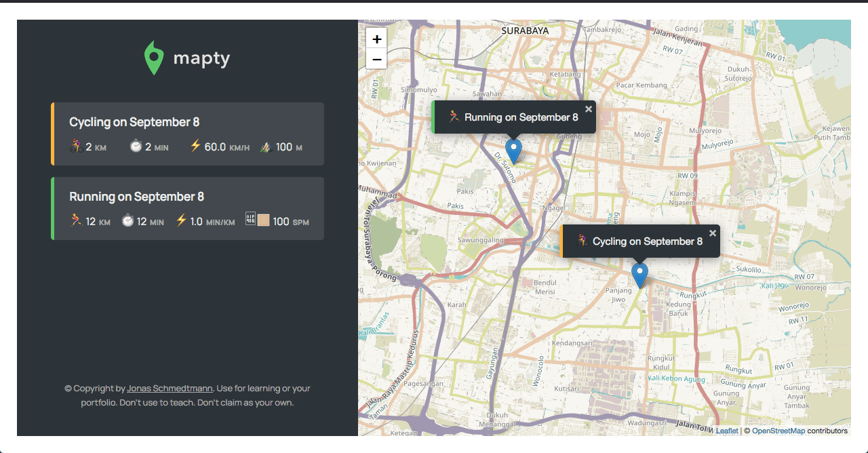
Task: Click the stopwatch icon in Running card
Action: (x=127, y=220)
